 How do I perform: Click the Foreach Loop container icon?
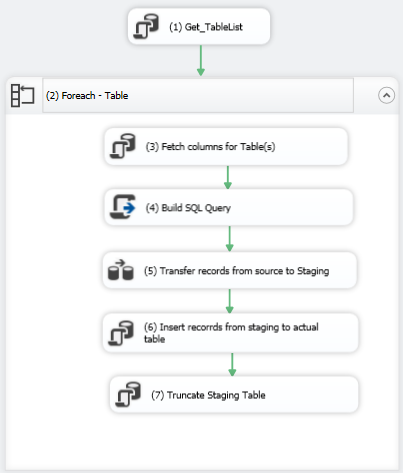22,96
